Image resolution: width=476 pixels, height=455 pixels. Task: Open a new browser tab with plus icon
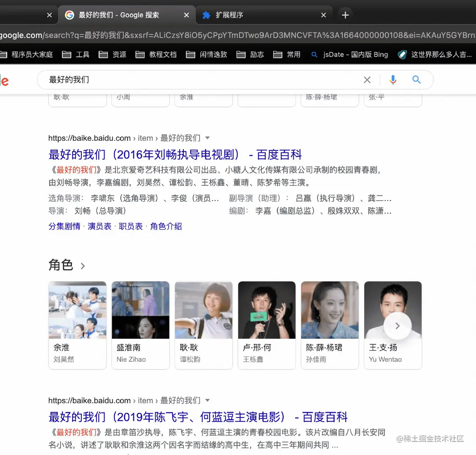pos(345,15)
